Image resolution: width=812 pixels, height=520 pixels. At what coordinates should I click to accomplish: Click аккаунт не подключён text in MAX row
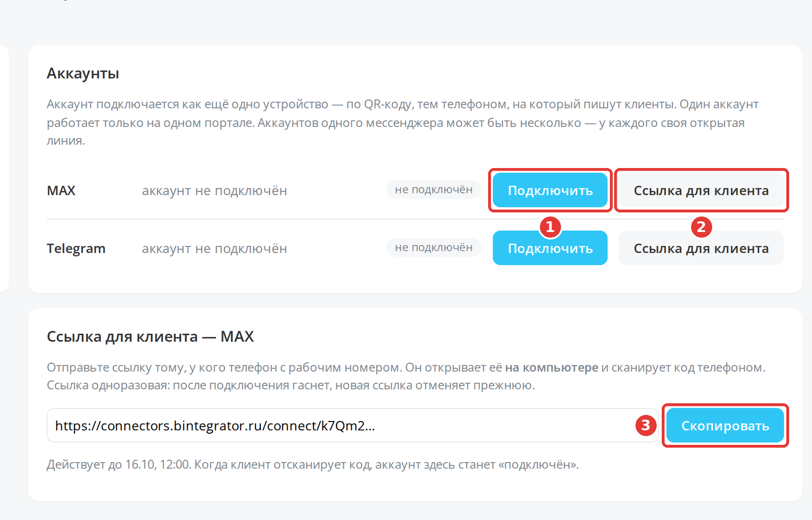pos(214,190)
